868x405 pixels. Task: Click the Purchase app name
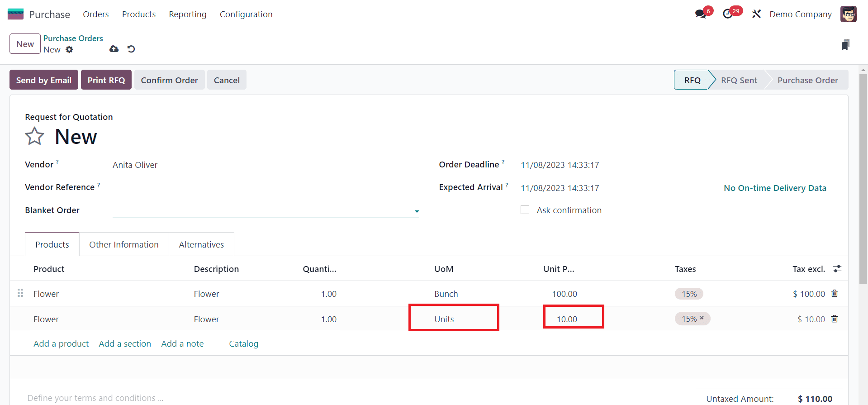pyautogui.click(x=49, y=14)
